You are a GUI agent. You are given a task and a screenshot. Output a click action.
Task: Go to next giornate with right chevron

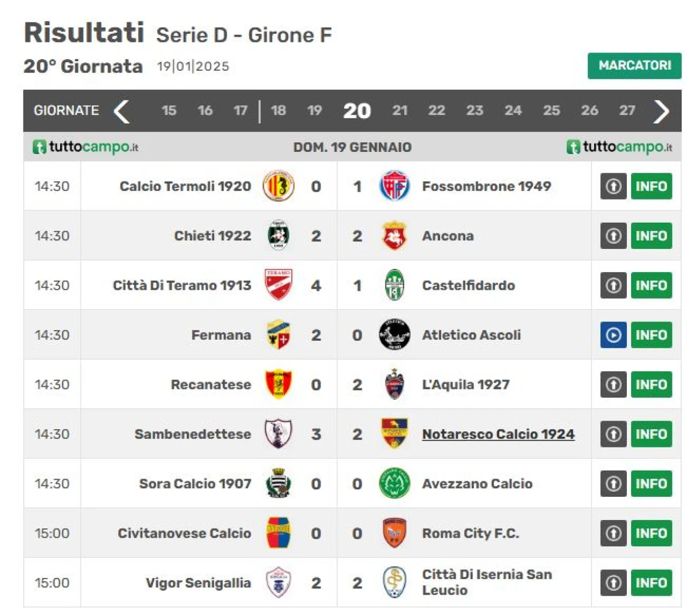point(661,111)
